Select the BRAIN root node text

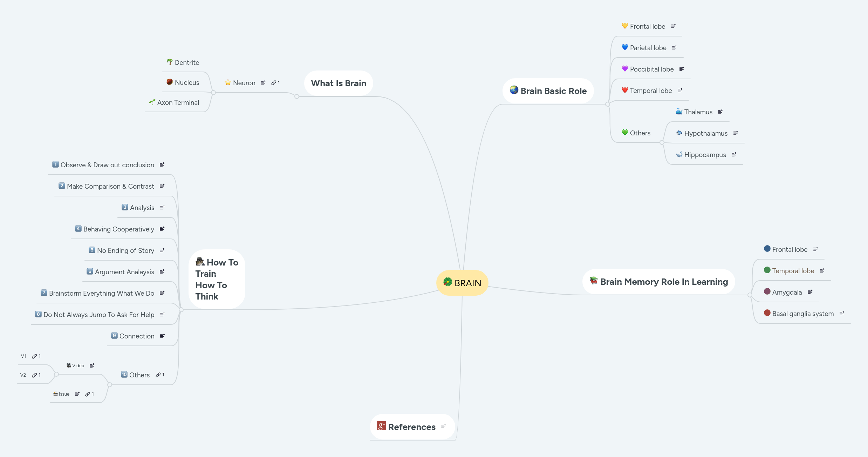coord(468,283)
